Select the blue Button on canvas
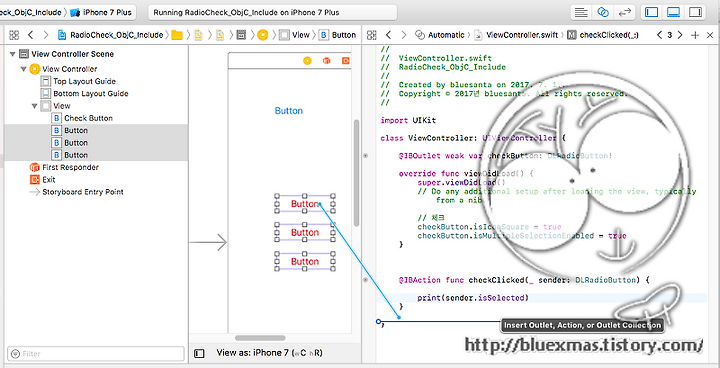 (x=289, y=111)
